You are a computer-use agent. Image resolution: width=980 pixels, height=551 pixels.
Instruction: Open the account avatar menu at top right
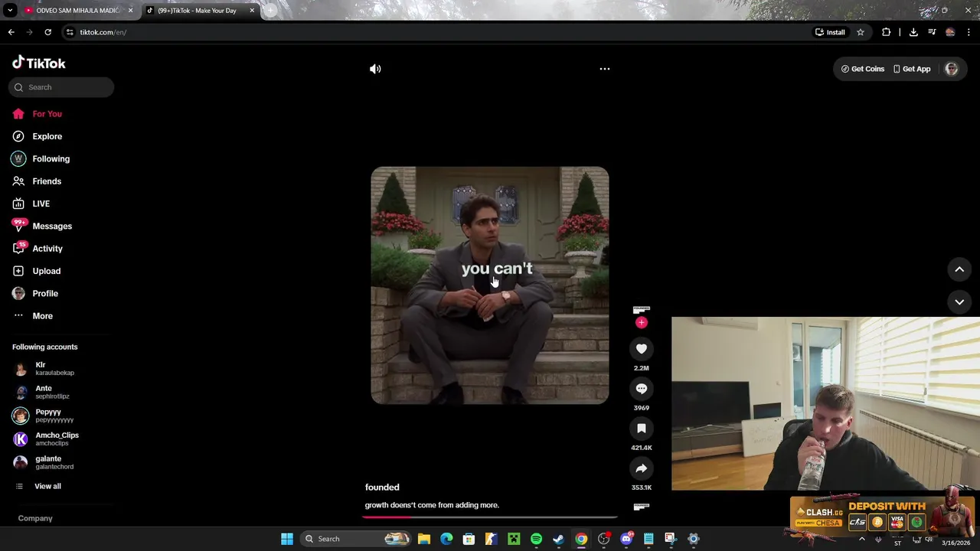pos(952,69)
